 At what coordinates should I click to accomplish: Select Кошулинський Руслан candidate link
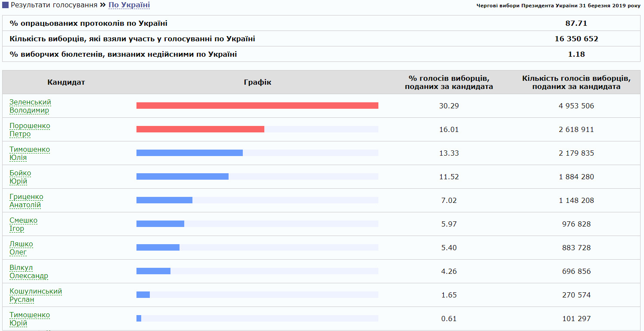click(36, 295)
